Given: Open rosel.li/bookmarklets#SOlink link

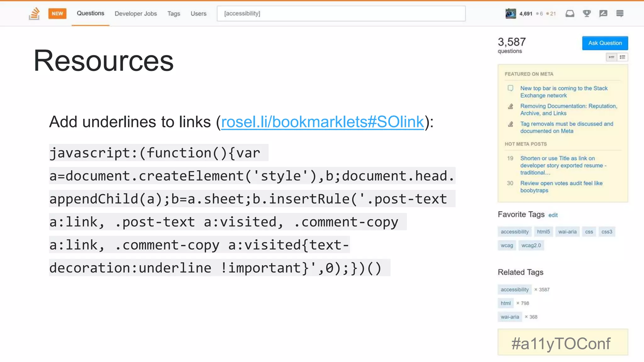Looking at the screenshot, I should (323, 122).
